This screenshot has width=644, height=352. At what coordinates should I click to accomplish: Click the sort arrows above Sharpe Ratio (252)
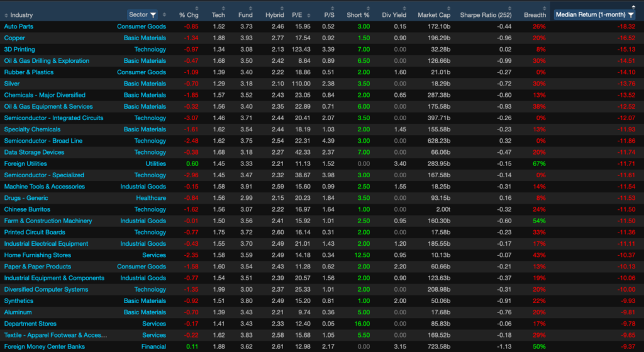(509, 8)
